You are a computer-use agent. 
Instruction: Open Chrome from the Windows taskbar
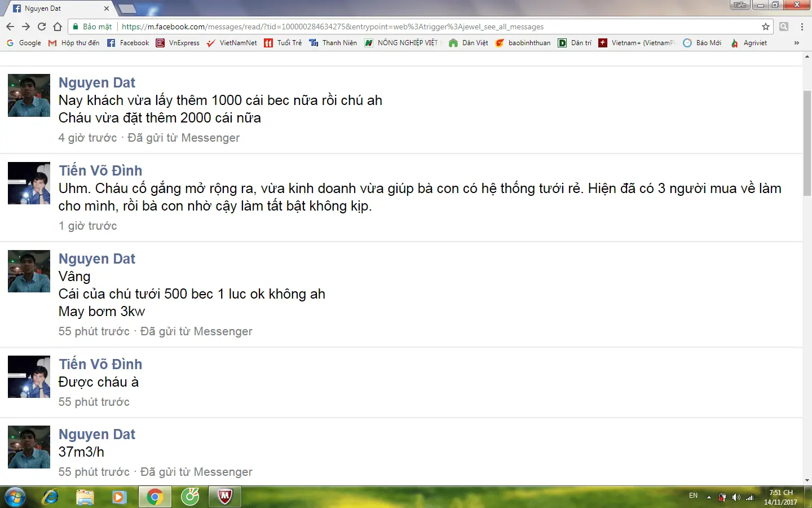coord(155,497)
